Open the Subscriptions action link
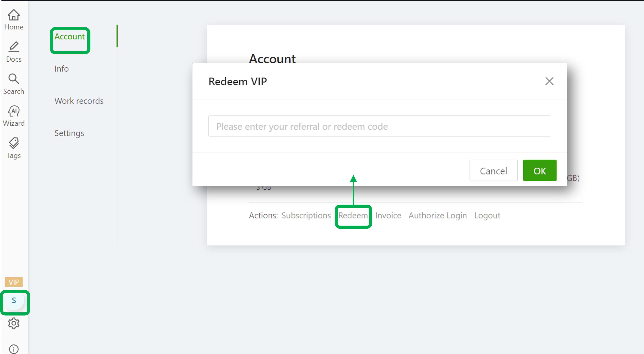The image size is (644, 354). pyautogui.click(x=306, y=215)
